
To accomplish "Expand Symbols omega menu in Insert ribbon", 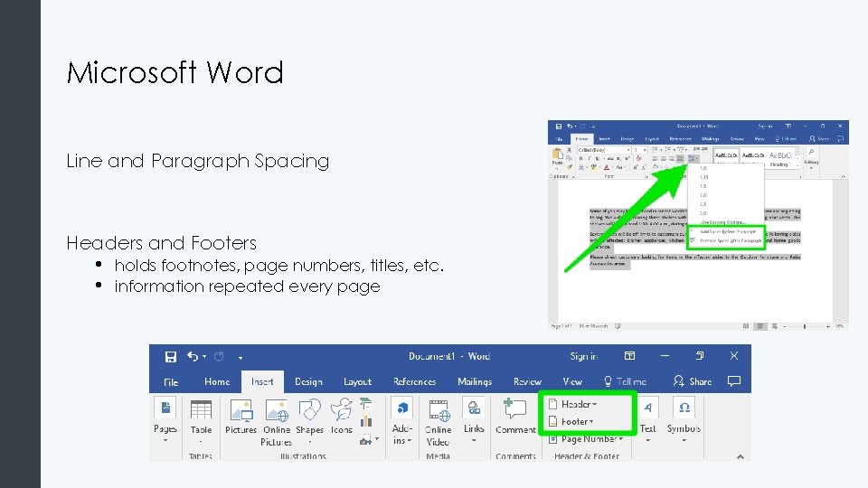I will click(x=684, y=420).
